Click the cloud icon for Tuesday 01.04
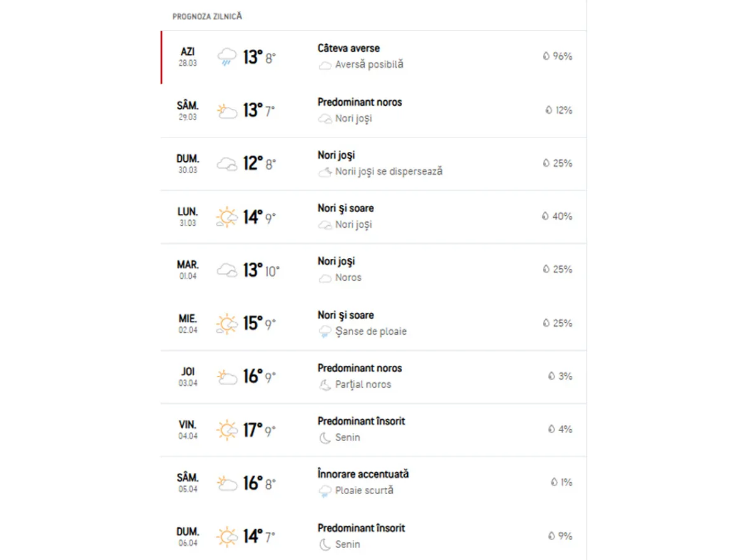Screen dimensions: 747x560 click(227, 270)
